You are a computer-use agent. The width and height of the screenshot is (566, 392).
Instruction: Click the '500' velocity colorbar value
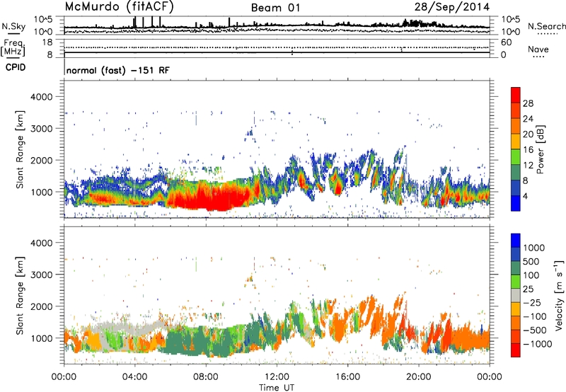533,261
